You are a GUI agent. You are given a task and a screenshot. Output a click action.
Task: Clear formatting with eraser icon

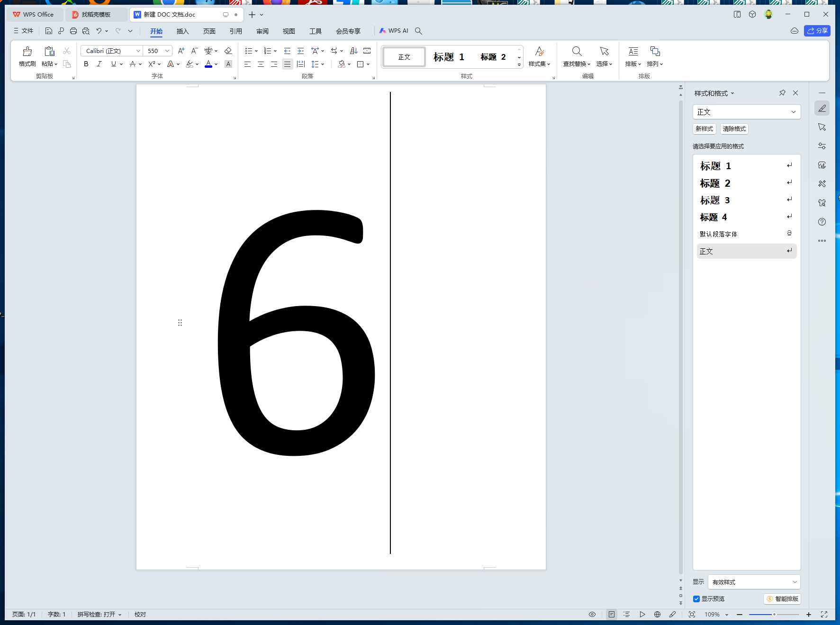[228, 51]
